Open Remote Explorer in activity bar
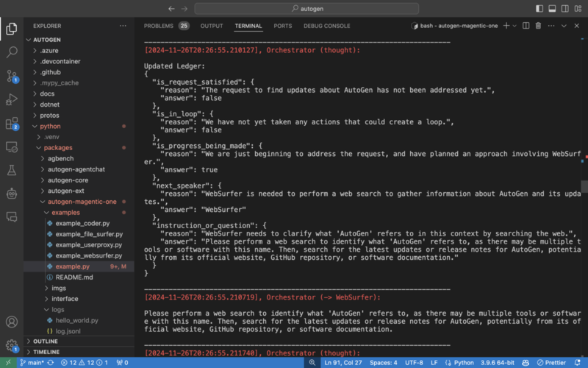 [x=12, y=146]
